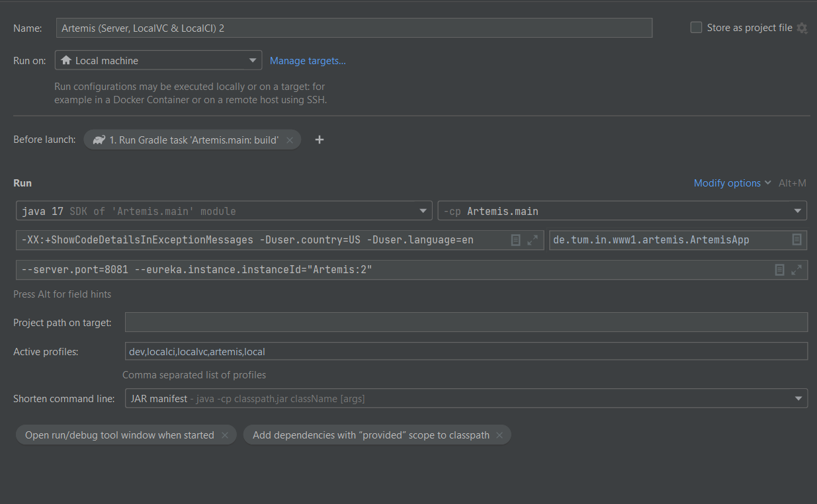The image size is (817, 504).
Task: Click the list icon inside the VM options field
Action: 515,239
